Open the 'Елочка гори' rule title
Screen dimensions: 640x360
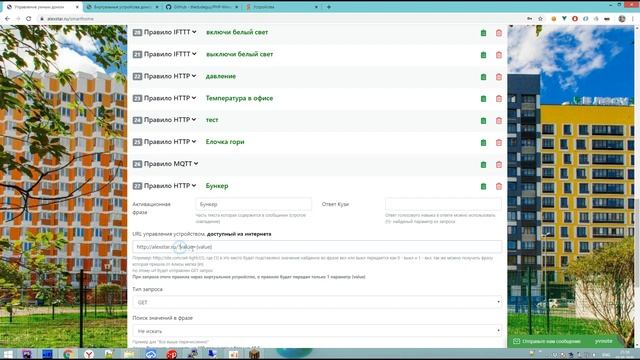coord(225,142)
